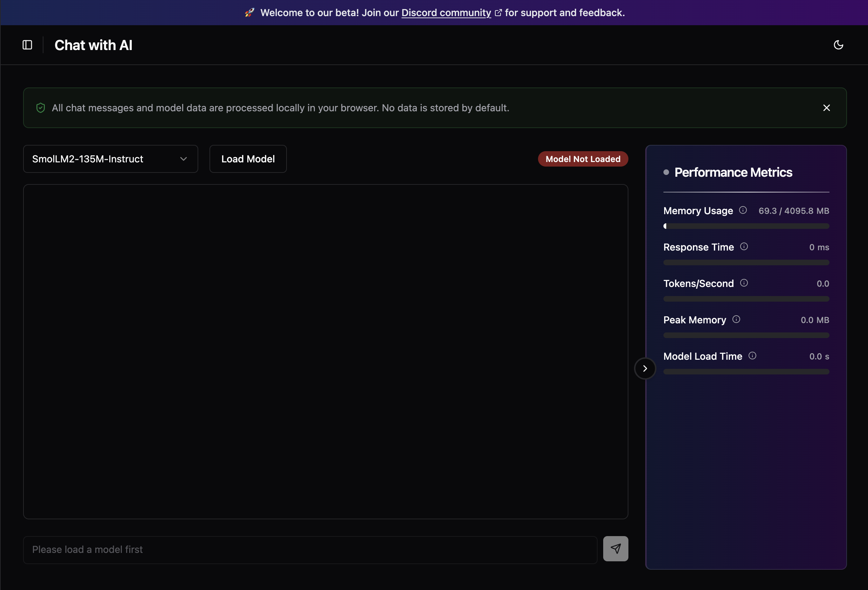This screenshot has width=868, height=590.
Task: Open the Discord community link
Action: pyautogui.click(x=446, y=13)
